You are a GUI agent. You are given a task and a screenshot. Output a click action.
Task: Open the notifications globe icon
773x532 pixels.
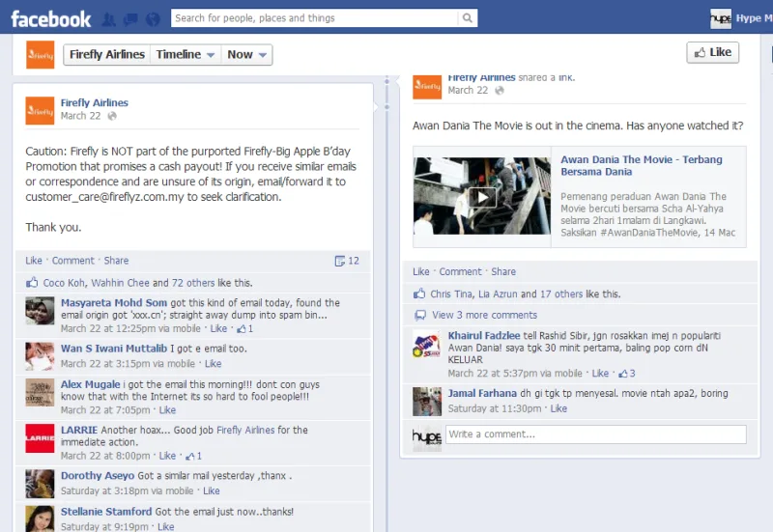click(x=153, y=18)
